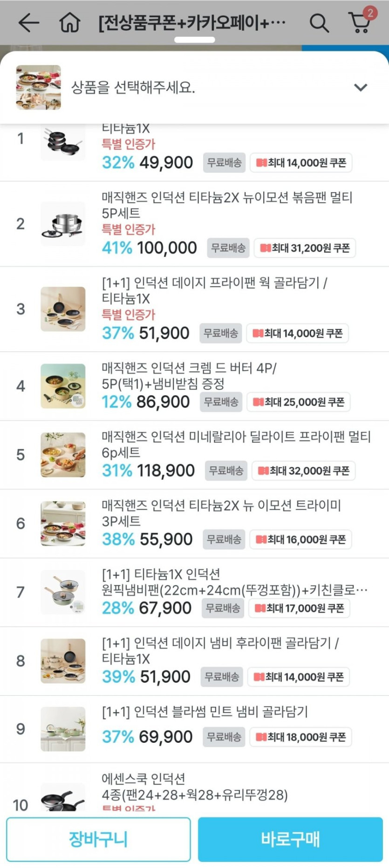Tap the 최대 31,200원 쿠폰 badge

[305, 248]
